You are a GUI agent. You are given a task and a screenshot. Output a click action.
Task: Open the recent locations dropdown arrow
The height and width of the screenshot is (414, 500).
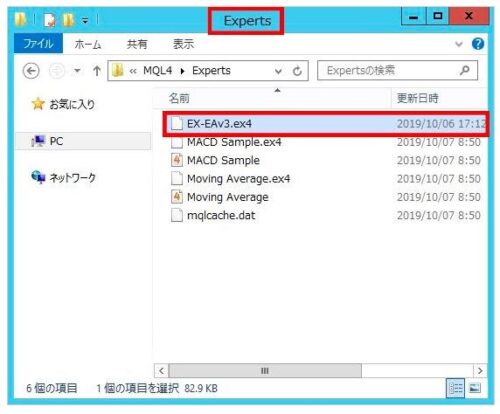coord(77,71)
